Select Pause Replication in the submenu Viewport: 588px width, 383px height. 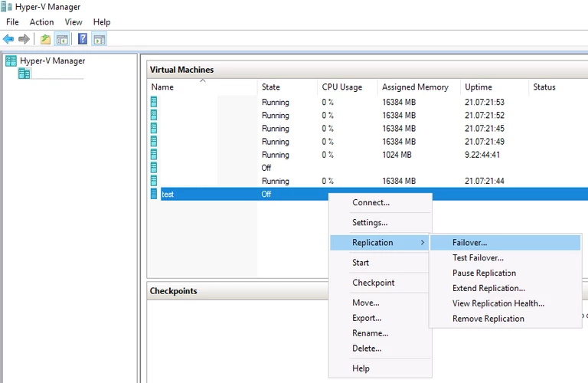point(505,273)
